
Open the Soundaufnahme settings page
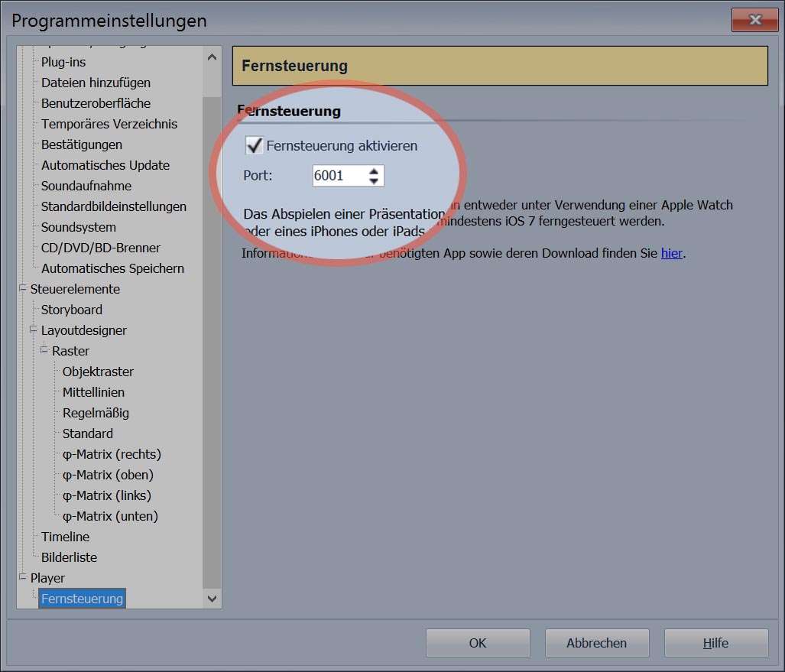click(x=86, y=186)
